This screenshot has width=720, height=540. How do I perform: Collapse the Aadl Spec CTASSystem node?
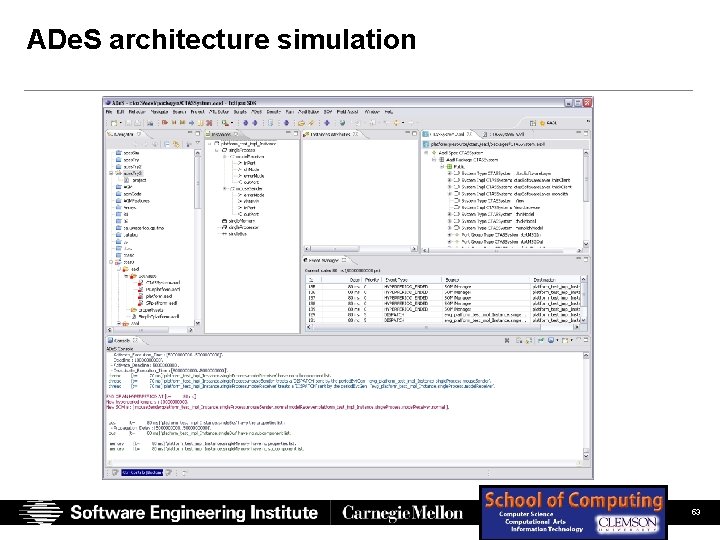[x=426, y=153]
